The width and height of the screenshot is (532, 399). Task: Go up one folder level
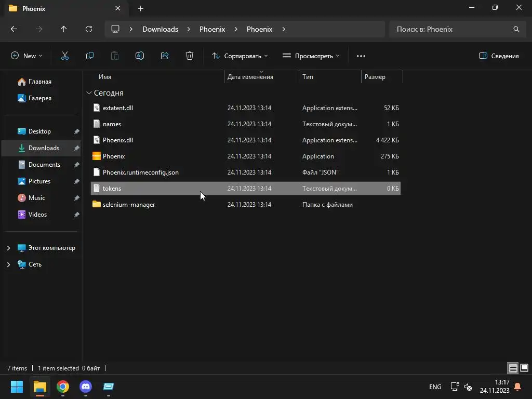pos(63,29)
